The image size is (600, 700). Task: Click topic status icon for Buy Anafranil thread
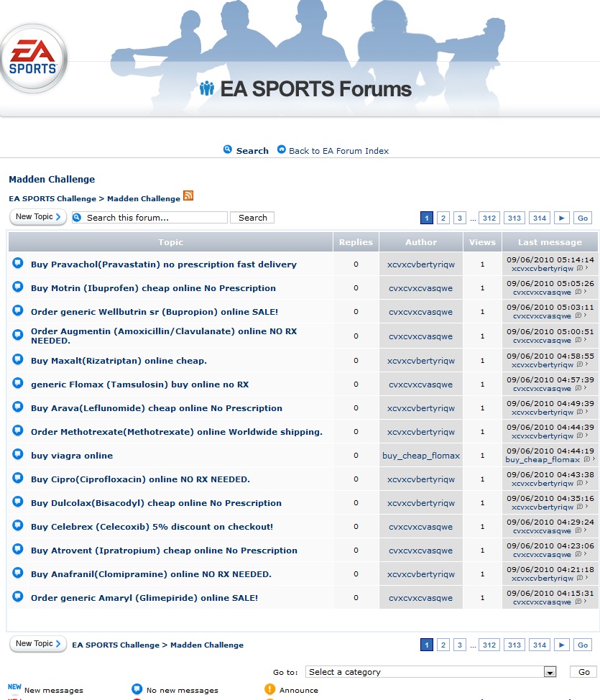(x=18, y=572)
